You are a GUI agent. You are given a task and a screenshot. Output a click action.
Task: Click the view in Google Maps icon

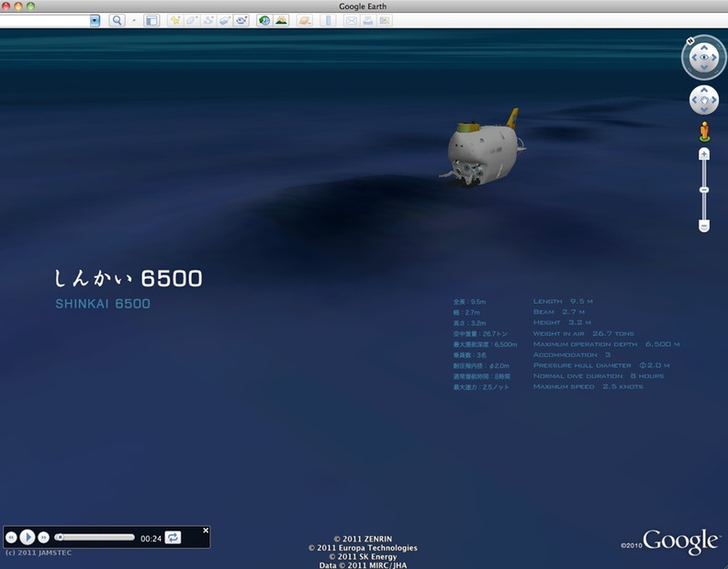pos(385,20)
